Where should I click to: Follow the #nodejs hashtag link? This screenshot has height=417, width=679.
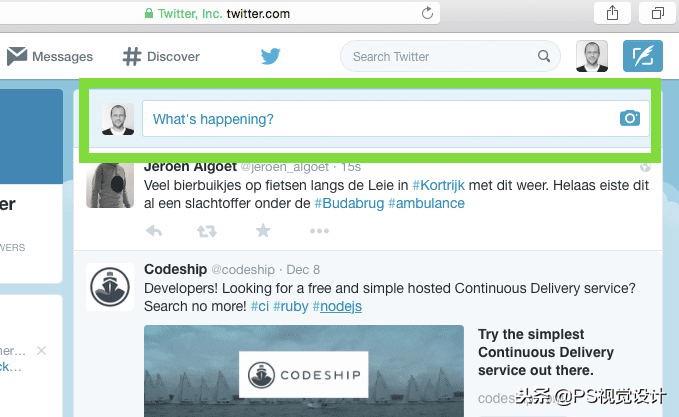pos(337,306)
